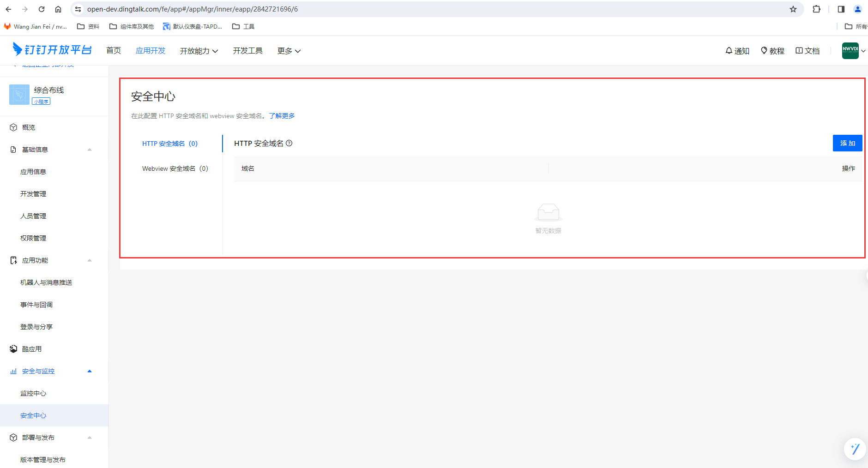Go to 首页 in top navigation

pos(114,51)
